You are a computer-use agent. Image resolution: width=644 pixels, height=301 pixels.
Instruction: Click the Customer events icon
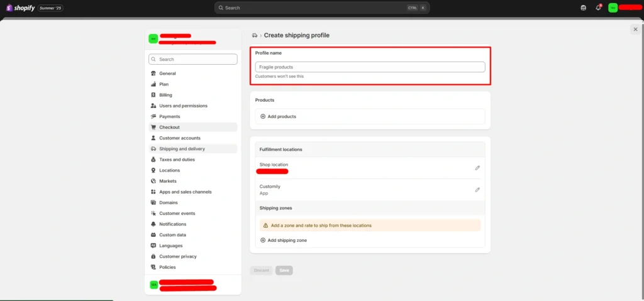pos(153,213)
